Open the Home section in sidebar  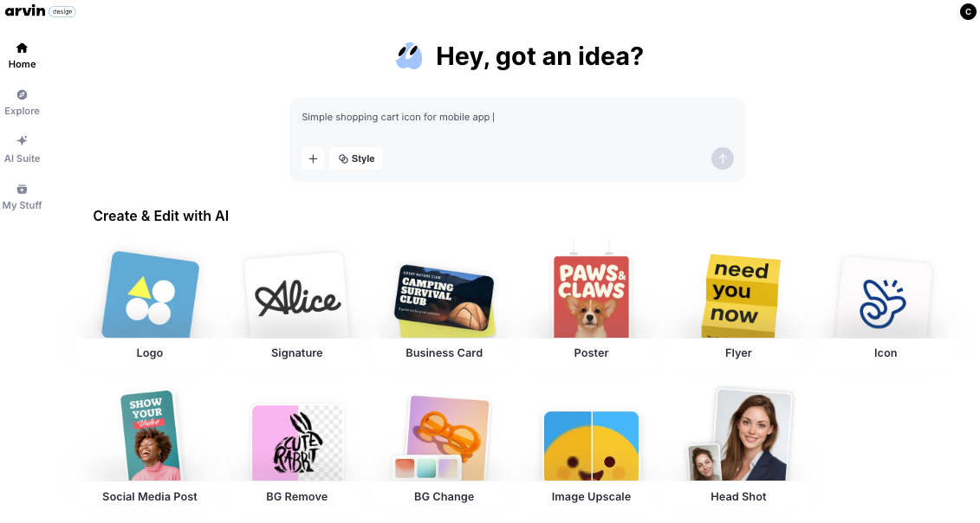point(22,55)
